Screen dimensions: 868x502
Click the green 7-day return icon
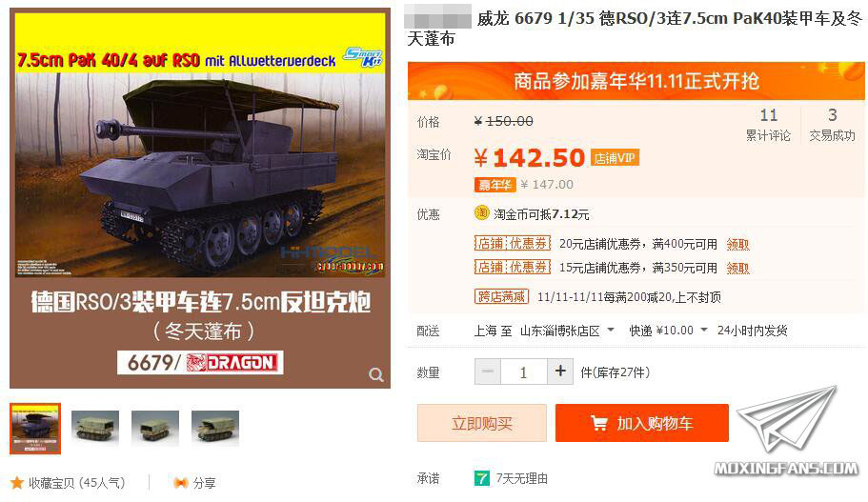(x=481, y=478)
